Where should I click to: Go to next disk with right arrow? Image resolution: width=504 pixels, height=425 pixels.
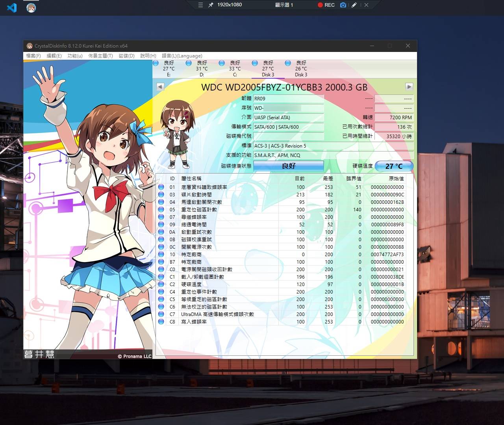(x=409, y=87)
